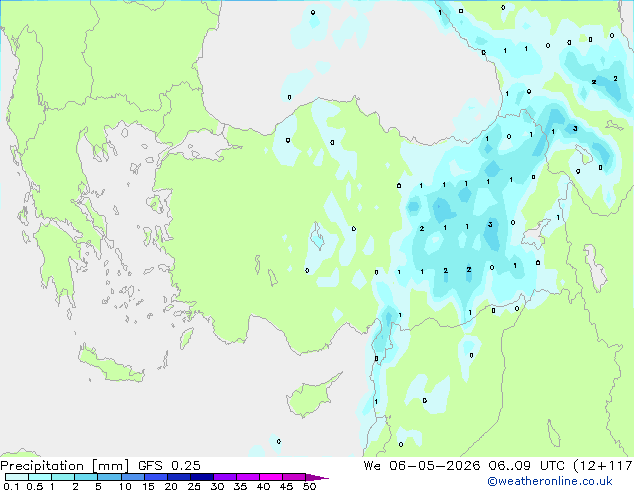This screenshot has height=490, width=634.
Task: Choose the swatch between 35 and 40
Action: click(x=247, y=477)
